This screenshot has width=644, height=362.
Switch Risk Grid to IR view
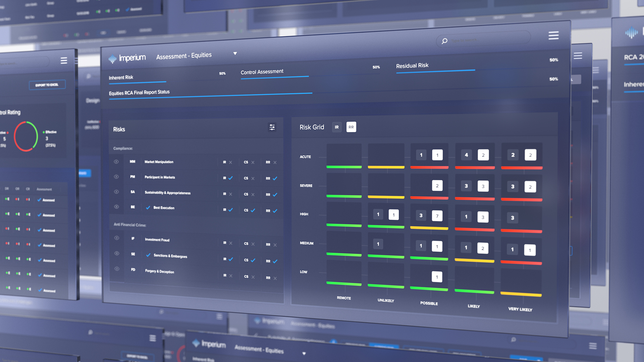(336, 127)
